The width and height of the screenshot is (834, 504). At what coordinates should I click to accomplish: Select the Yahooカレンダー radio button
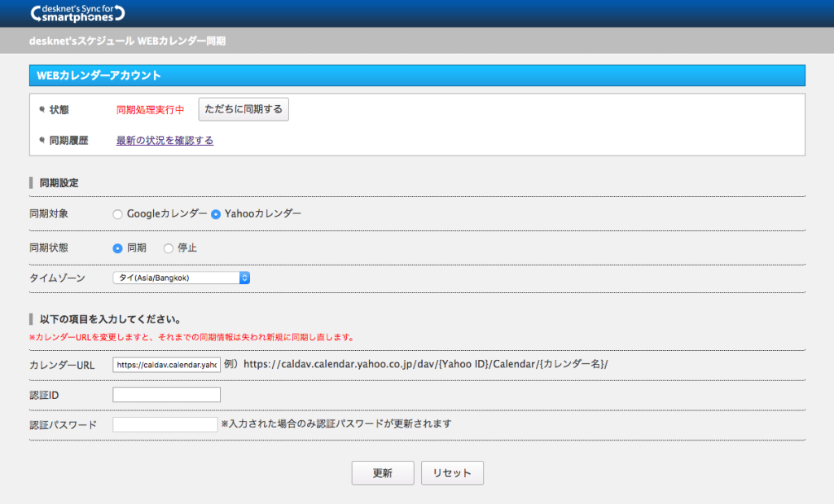pyautogui.click(x=215, y=214)
